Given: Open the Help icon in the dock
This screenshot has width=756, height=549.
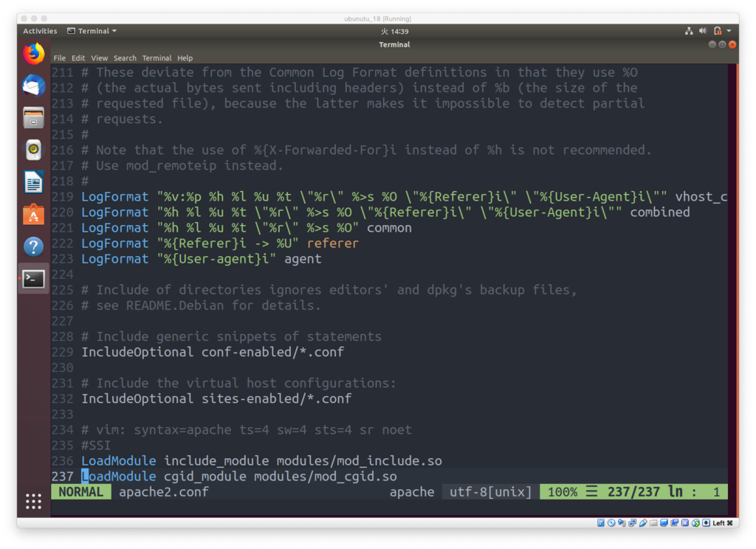Looking at the screenshot, I should [33, 246].
